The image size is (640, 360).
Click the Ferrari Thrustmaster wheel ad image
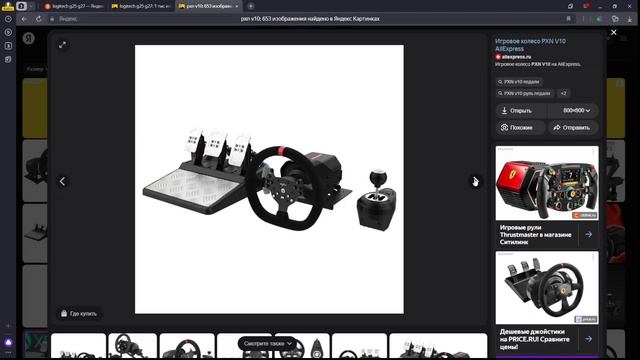[547, 183]
